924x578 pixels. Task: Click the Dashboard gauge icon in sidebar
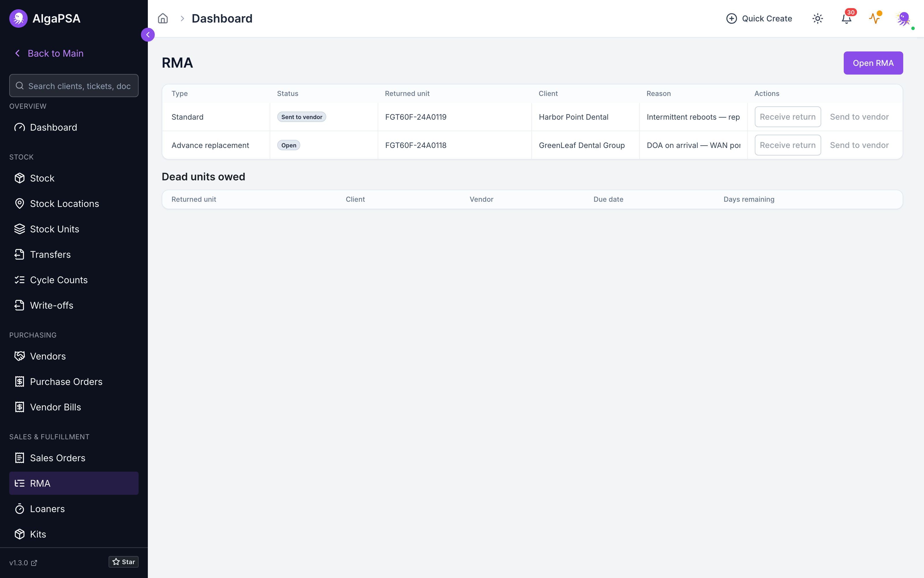(19, 127)
